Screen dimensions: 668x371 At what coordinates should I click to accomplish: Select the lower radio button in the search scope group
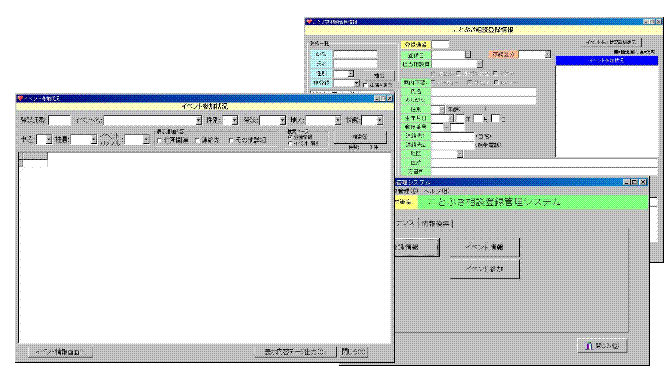290,144
